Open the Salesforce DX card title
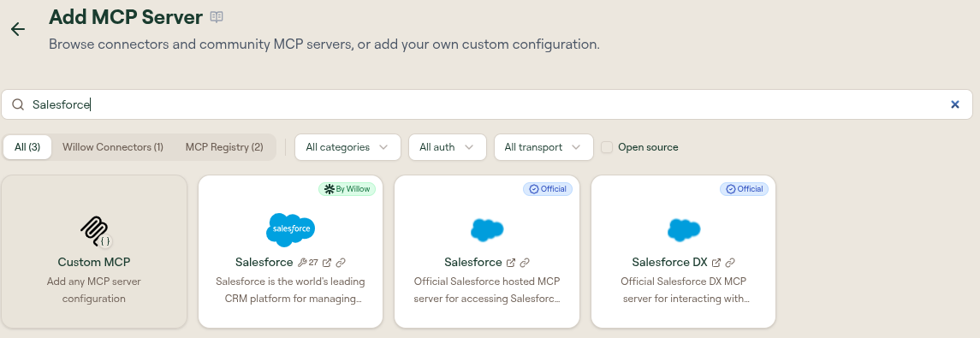This screenshot has width=980, height=338. click(669, 263)
